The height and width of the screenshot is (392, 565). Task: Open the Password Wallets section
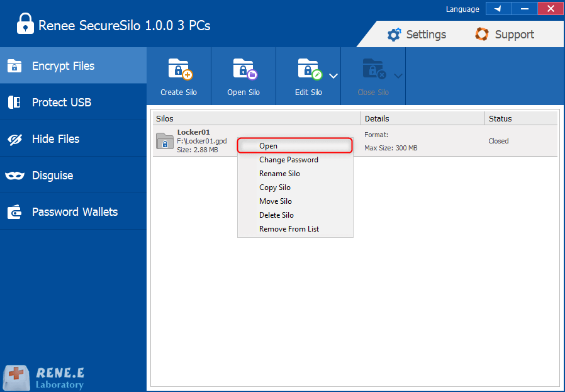[73, 211]
